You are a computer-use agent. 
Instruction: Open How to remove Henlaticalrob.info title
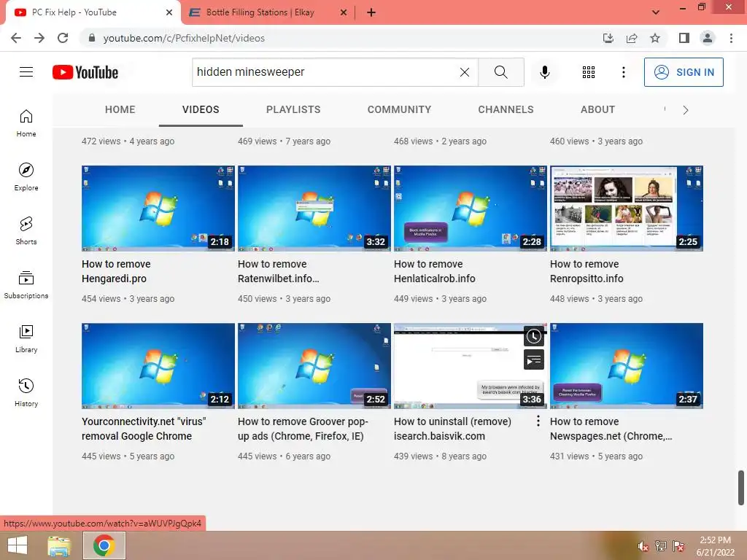point(435,271)
